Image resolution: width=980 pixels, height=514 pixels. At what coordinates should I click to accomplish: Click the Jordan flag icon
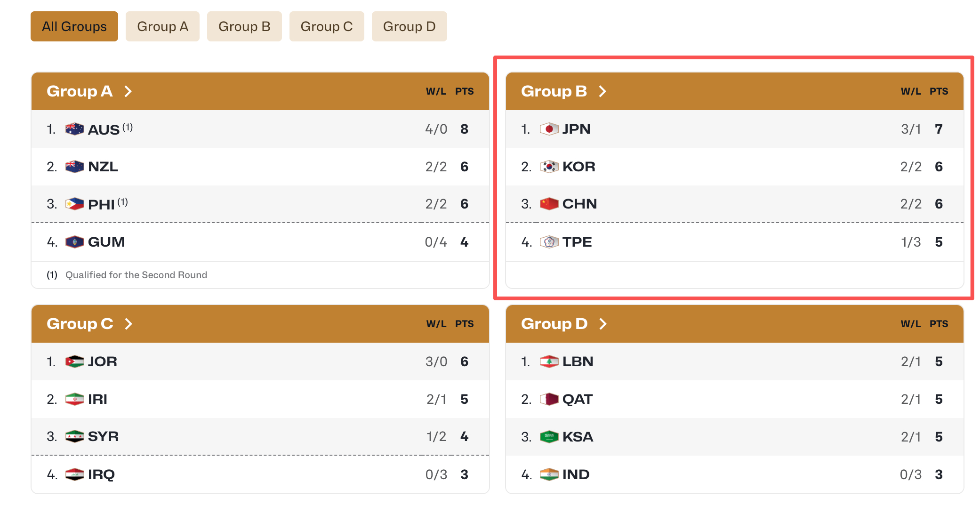click(74, 361)
